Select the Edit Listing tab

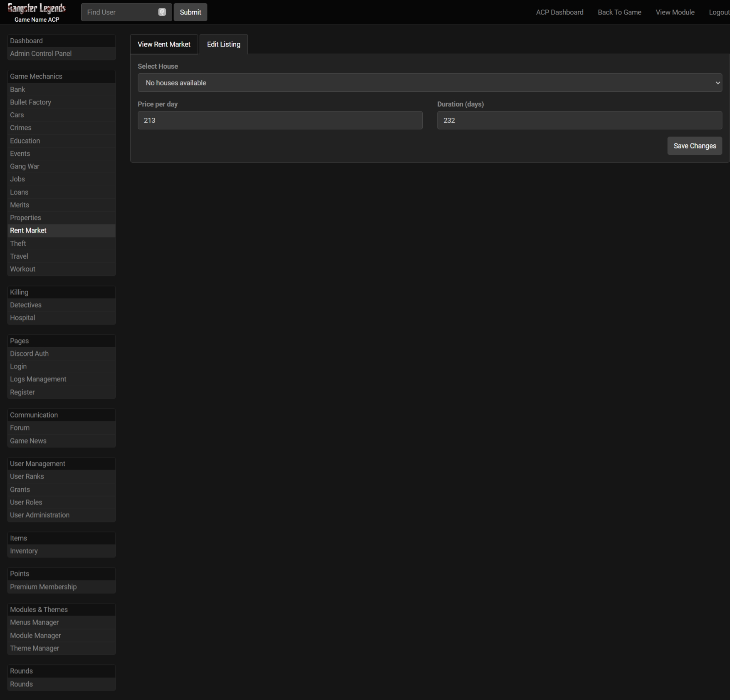223,45
